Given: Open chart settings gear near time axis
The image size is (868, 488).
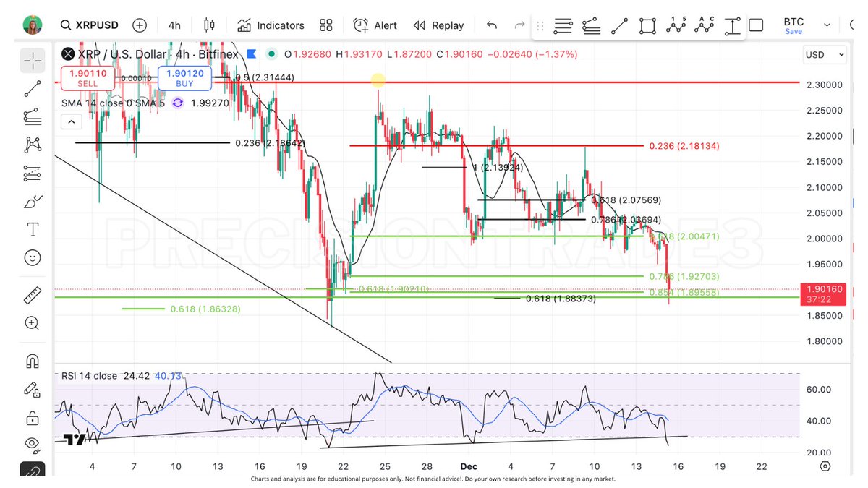Looking at the screenshot, I should pyautogui.click(x=826, y=466).
